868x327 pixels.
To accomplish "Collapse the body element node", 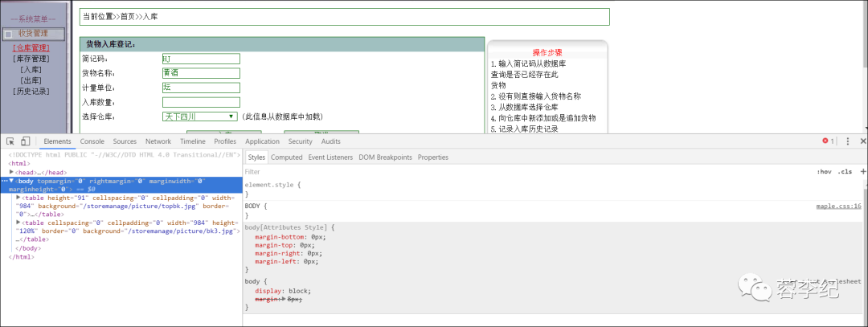I will [x=11, y=181].
